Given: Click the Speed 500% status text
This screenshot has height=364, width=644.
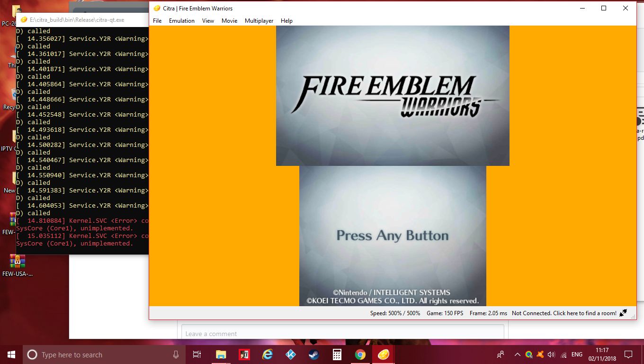Looking at the screenshot, I should (x=395, y=313).
